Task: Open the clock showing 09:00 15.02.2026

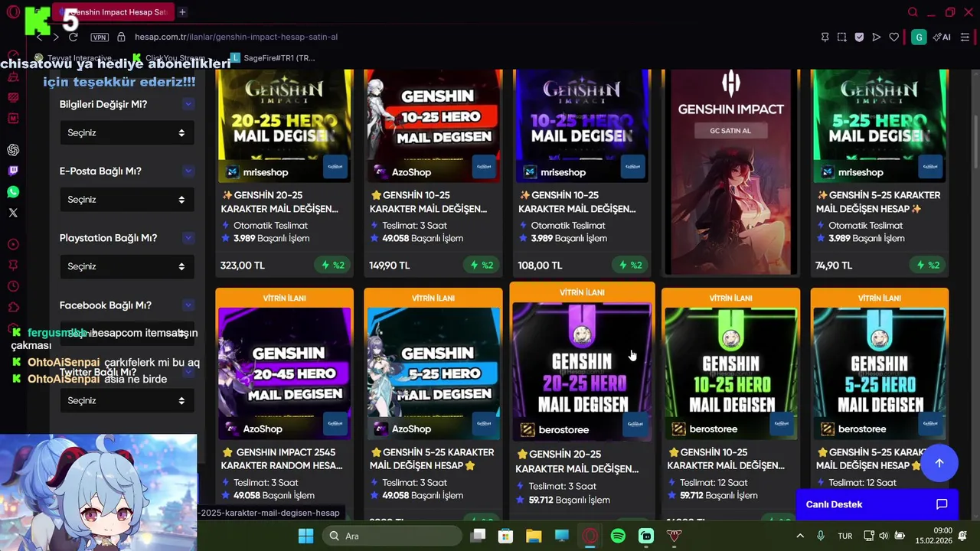Action: [934, 536]
